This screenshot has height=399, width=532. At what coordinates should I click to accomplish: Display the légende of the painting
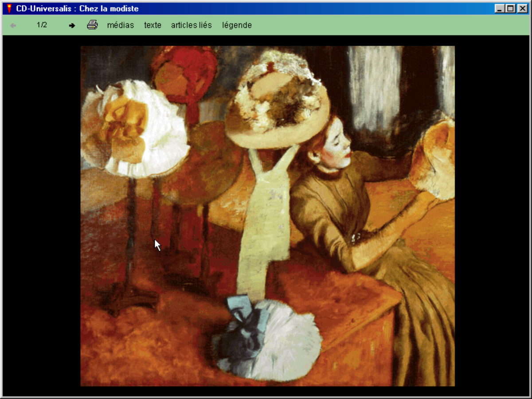coord(237,25)
